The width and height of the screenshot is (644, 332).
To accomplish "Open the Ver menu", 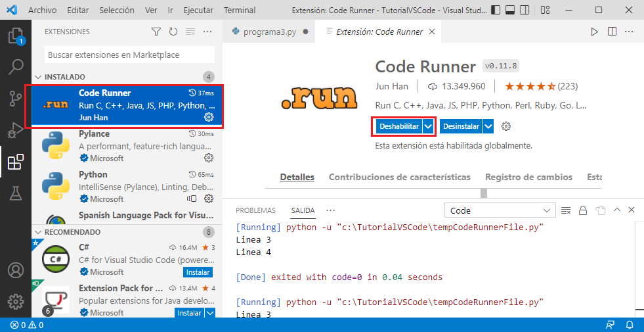I will (x=151, y=10).
